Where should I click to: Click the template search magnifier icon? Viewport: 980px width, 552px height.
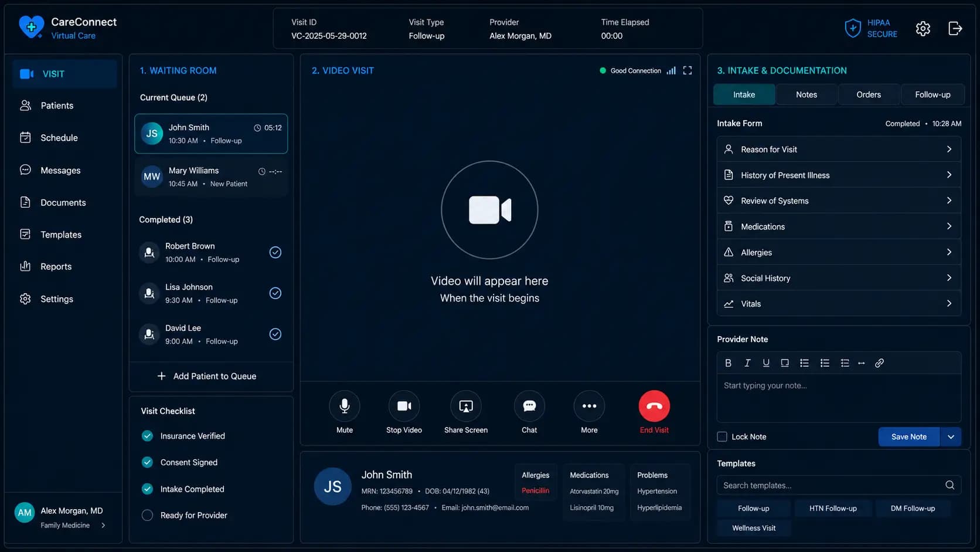(x=950, y=485)
